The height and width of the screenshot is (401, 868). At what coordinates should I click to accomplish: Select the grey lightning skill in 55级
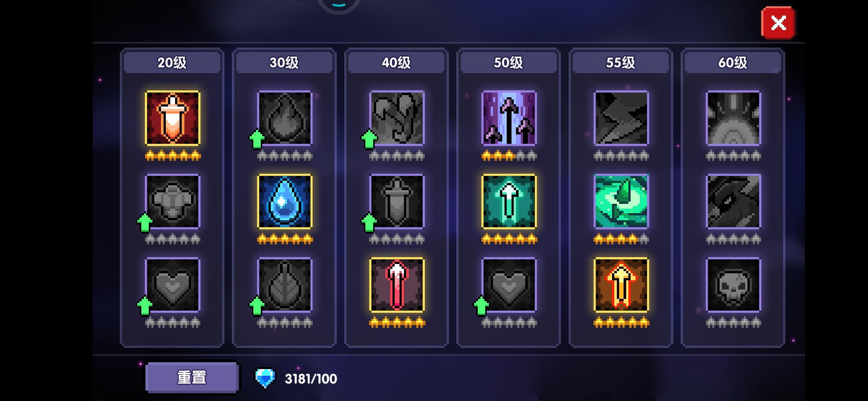click(x=621, y=118)
